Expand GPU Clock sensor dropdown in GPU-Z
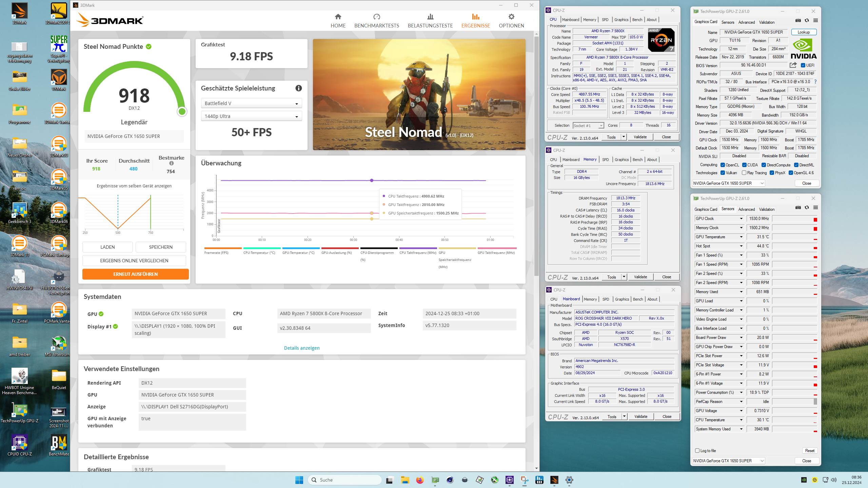 (x=741, y=219)
